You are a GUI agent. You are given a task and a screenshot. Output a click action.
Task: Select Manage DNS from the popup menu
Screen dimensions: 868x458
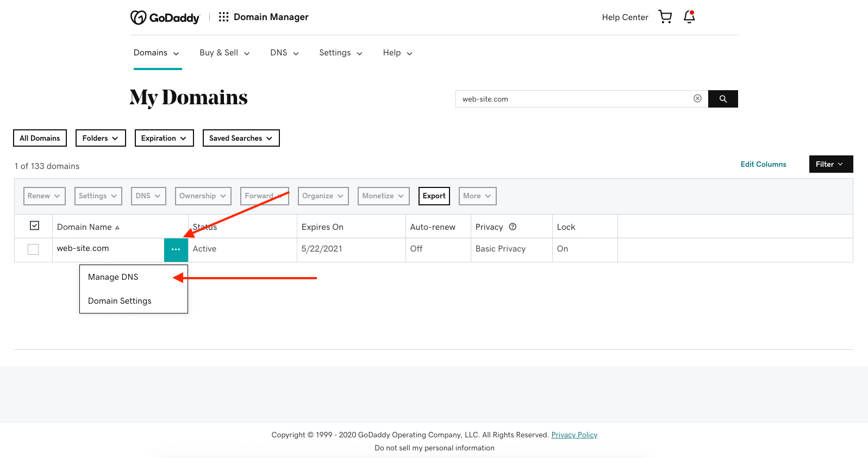coord(113,277)
